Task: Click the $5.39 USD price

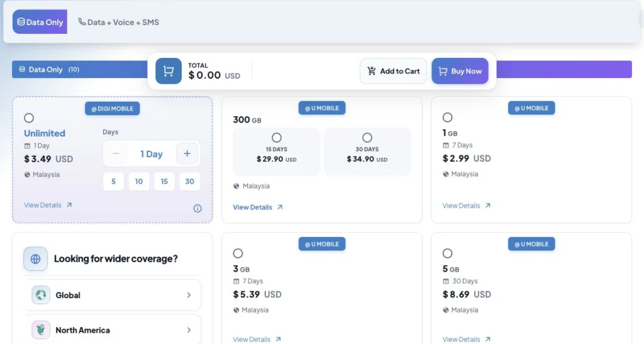Action: (257, 294)
